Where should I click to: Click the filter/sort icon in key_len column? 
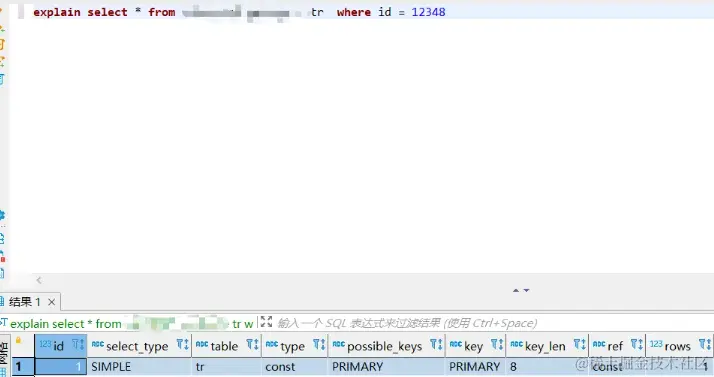click(580, 344)
